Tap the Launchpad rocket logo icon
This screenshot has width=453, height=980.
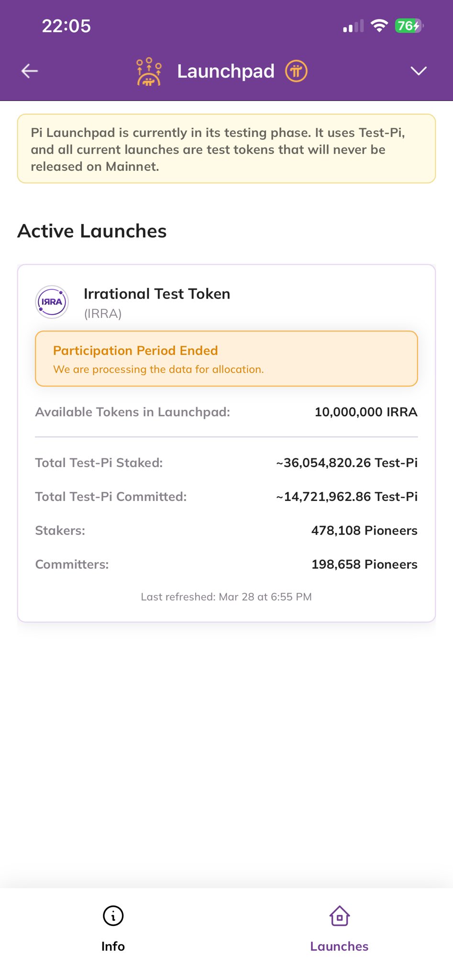[x=149, y=72]
